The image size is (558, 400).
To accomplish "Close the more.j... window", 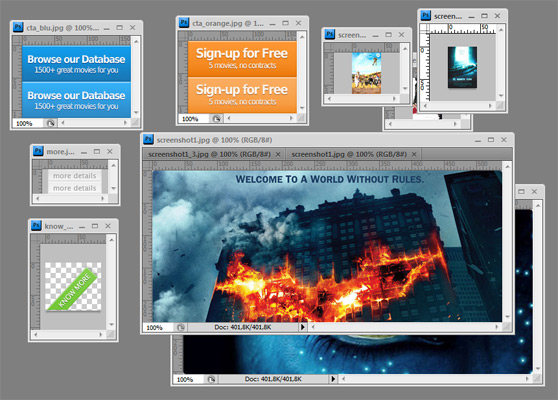I will point(110,152).
